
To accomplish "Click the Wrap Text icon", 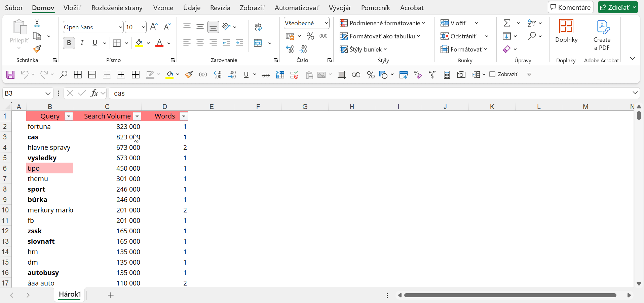I will tap(258, 27).
